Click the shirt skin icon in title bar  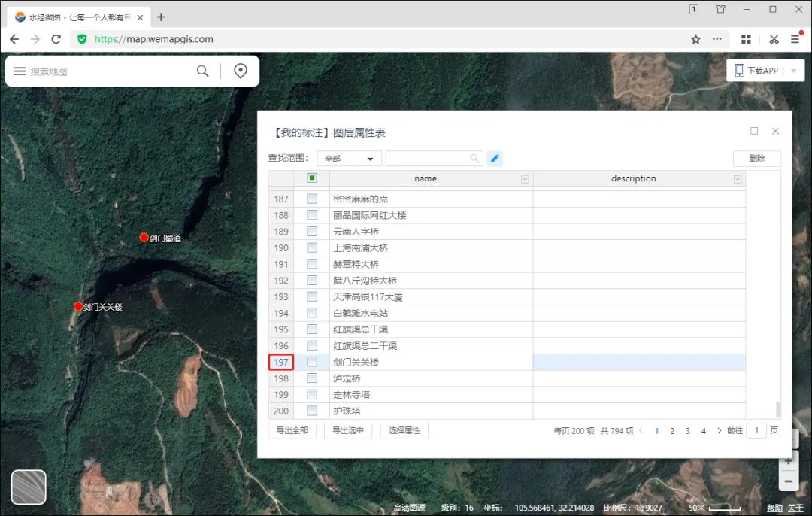point(720,9)
